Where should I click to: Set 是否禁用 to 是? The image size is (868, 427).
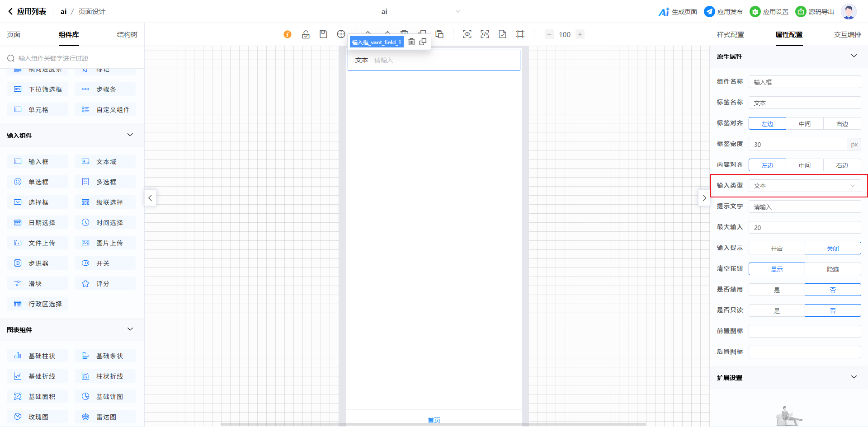[x=777, y=290]
